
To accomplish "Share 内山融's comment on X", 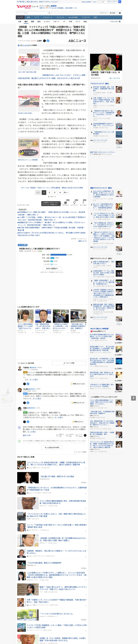I will click(x=25, y=403).
